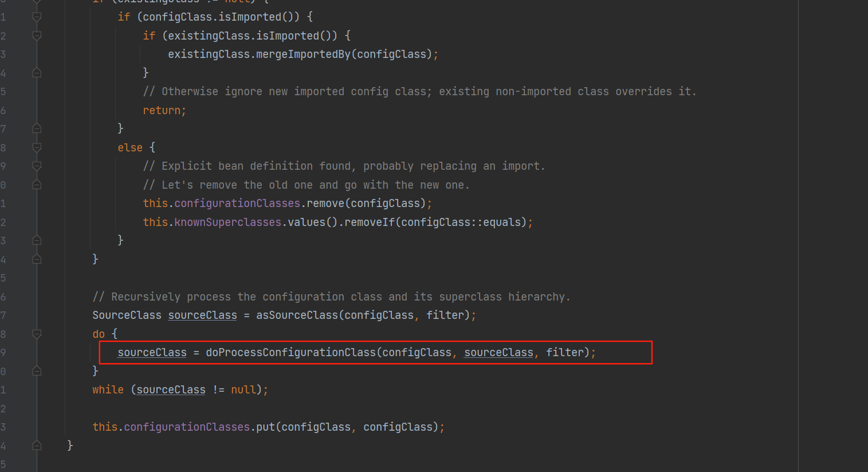Click the 'Let's remove the old one' comment

307,185
